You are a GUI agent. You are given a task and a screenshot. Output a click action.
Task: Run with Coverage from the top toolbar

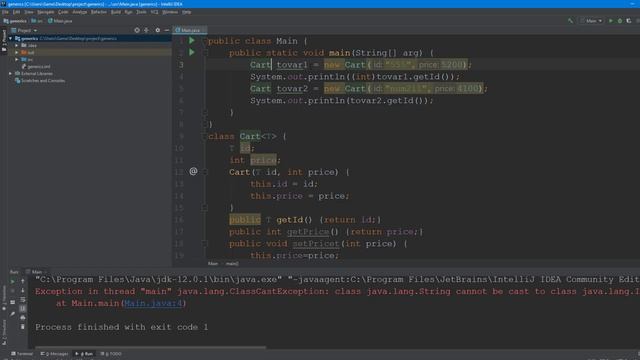(629, 21)
